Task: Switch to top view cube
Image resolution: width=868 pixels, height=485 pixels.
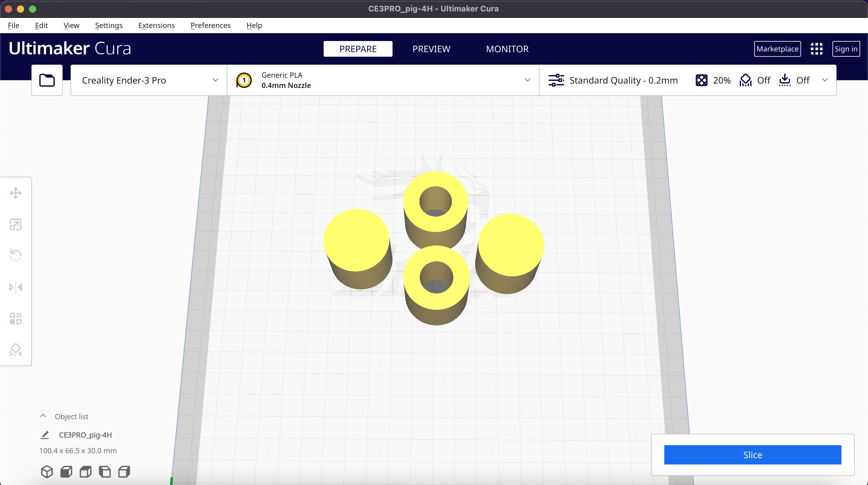Action: click(86, 471)
